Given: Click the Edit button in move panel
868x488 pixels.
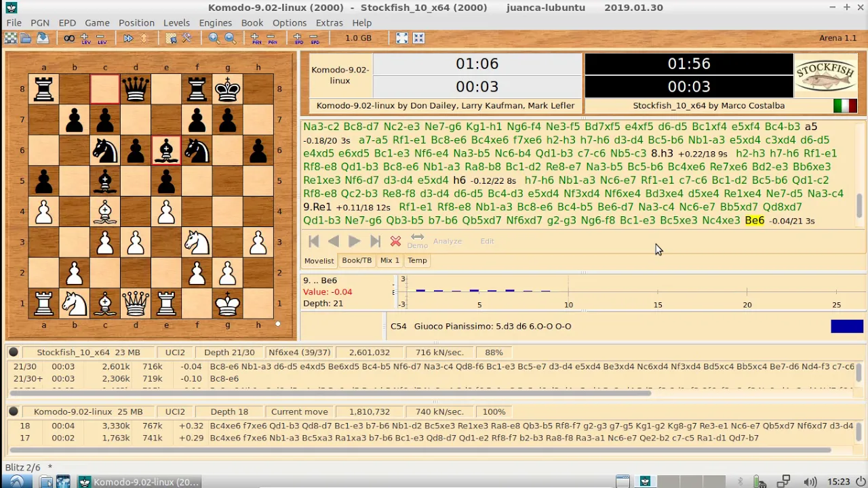Looking at the screenshot, I should (x=488, y=241).
